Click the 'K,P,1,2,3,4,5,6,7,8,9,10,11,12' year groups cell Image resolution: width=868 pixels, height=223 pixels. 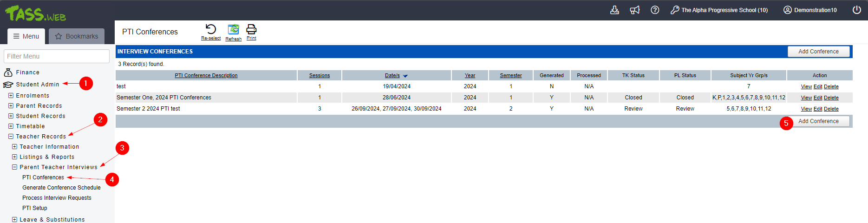coord(749,98)
